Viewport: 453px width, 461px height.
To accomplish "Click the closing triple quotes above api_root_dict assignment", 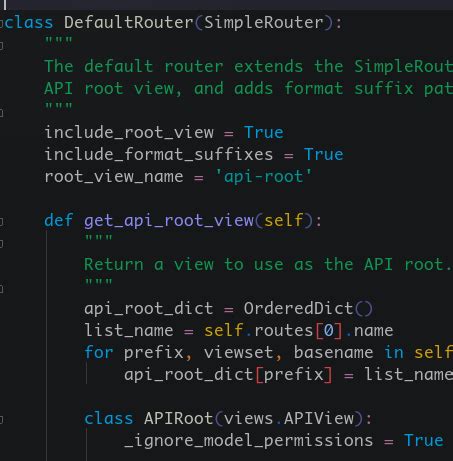I will pos(99,283).
